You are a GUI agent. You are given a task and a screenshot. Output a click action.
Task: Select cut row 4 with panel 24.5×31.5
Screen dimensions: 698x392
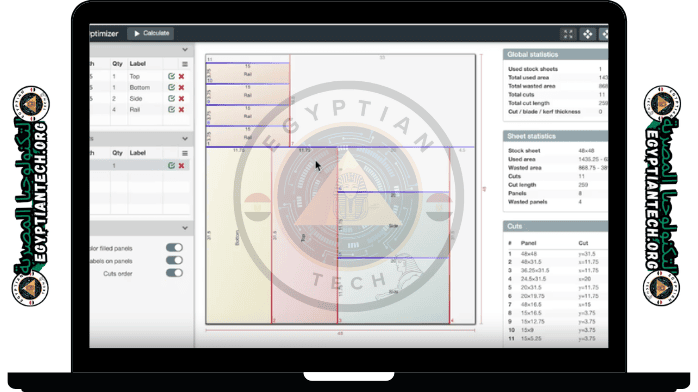pyautogui.click(x=557, y=279)
